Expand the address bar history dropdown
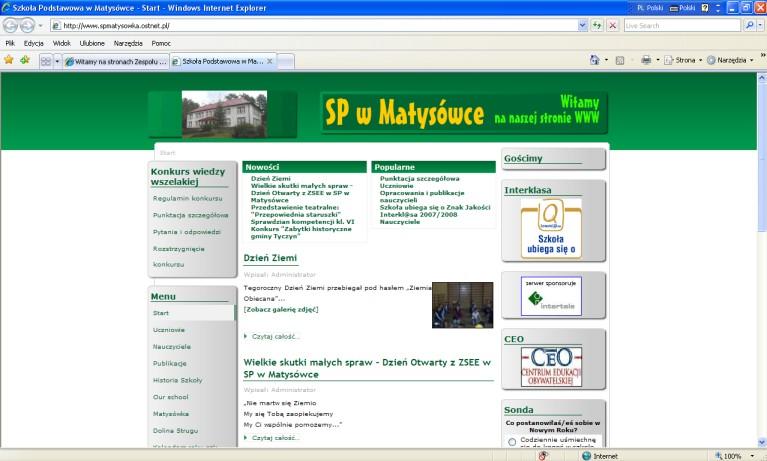This screenshot has width=767, height=461. (x=582, y=25)
